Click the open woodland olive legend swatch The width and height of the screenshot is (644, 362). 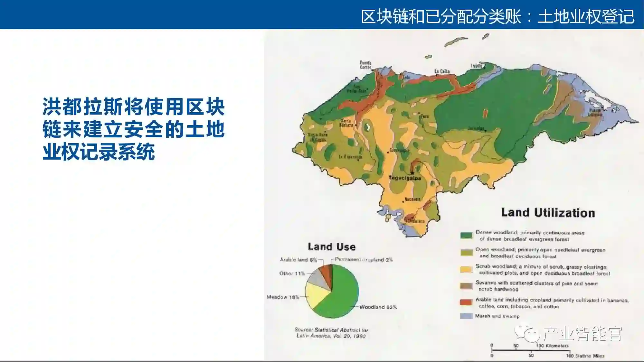[466, 253]
